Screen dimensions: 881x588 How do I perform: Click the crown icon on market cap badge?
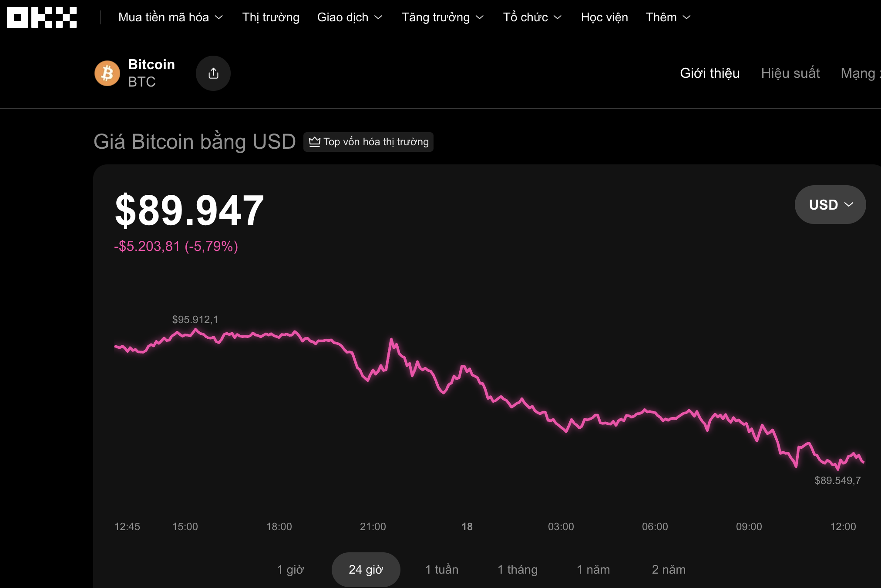click(x=315, y=142)
